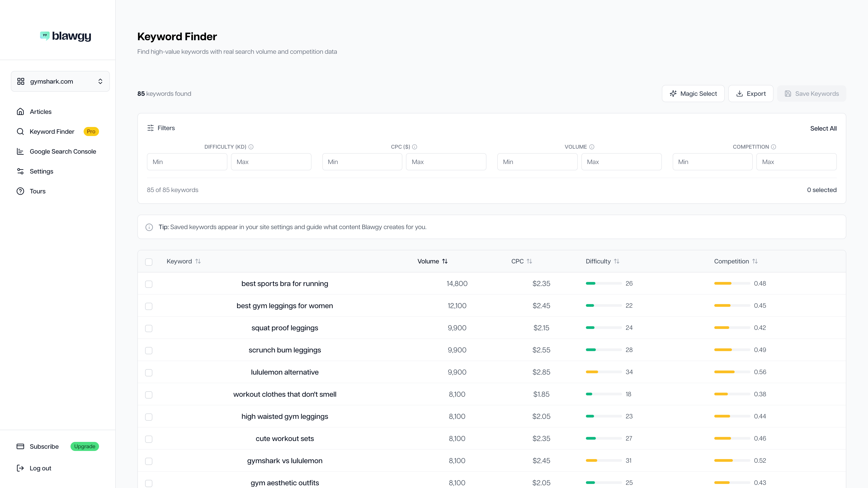Screen dimensions: 868x488
Task: Click the Upgrade badge
Action: [85, 446]
